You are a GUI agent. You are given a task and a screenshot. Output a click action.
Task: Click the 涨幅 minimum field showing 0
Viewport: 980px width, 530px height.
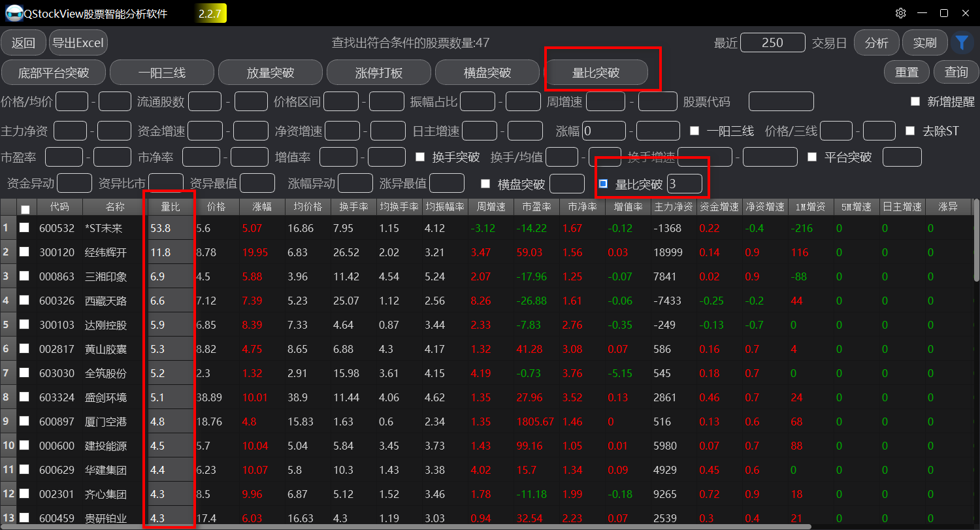coord(604,131)
